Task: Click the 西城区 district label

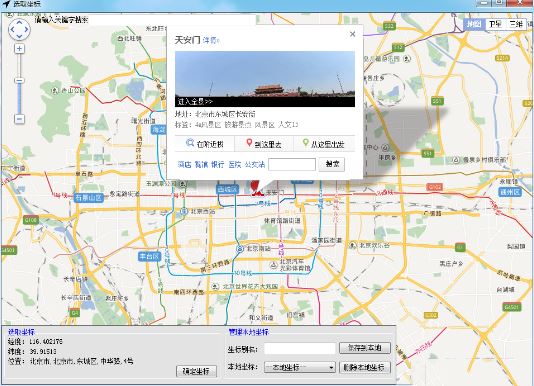Action: coord(227,189)
